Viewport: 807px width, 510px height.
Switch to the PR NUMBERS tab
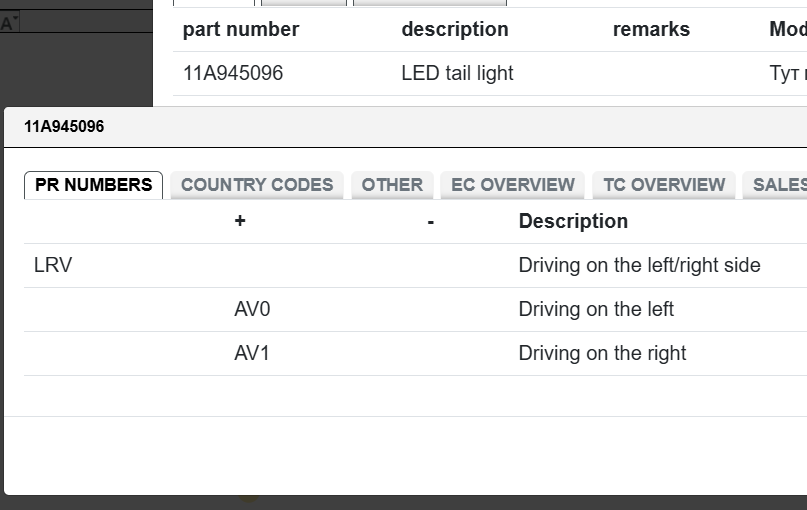point(93,185)
